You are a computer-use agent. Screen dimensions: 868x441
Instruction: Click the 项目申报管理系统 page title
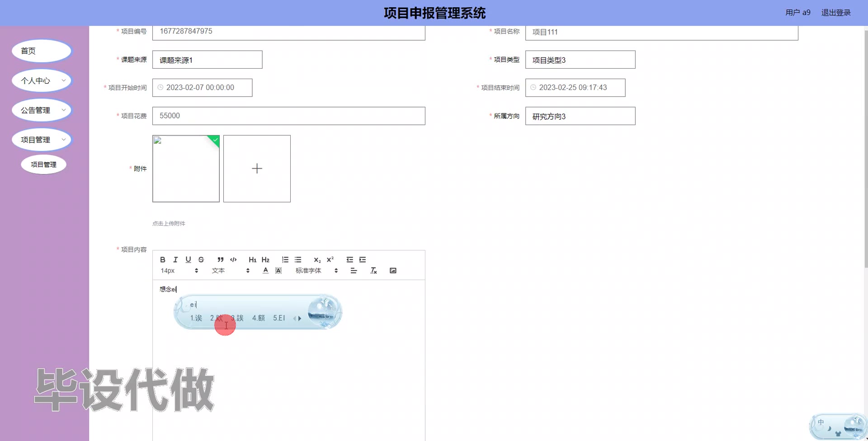[x=434, y=13]
